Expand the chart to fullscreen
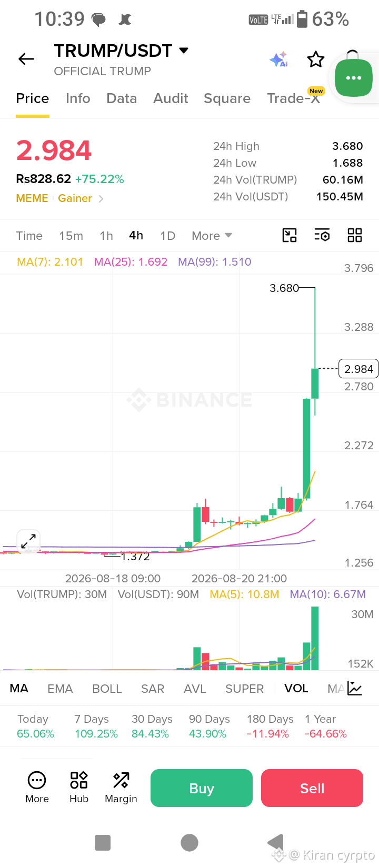Screen dimensions: 379x868 pyautogui.click(x=28, y=541)
